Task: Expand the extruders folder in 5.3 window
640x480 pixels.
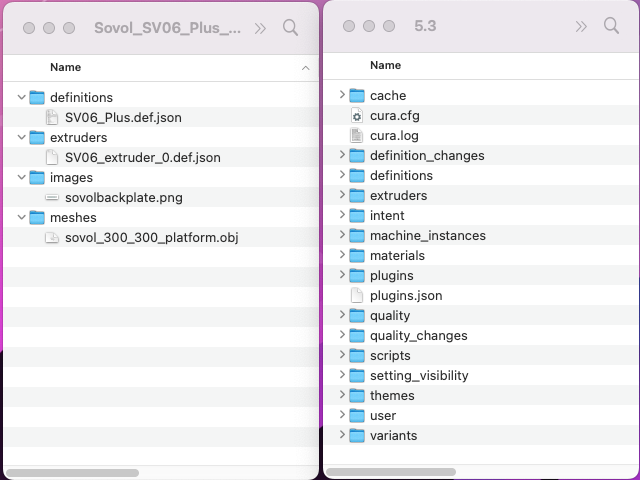Action: [x=342, y=195]
